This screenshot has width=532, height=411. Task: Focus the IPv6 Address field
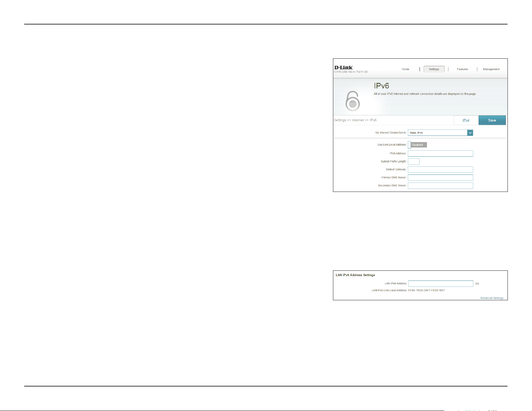[x=440, y=154]
